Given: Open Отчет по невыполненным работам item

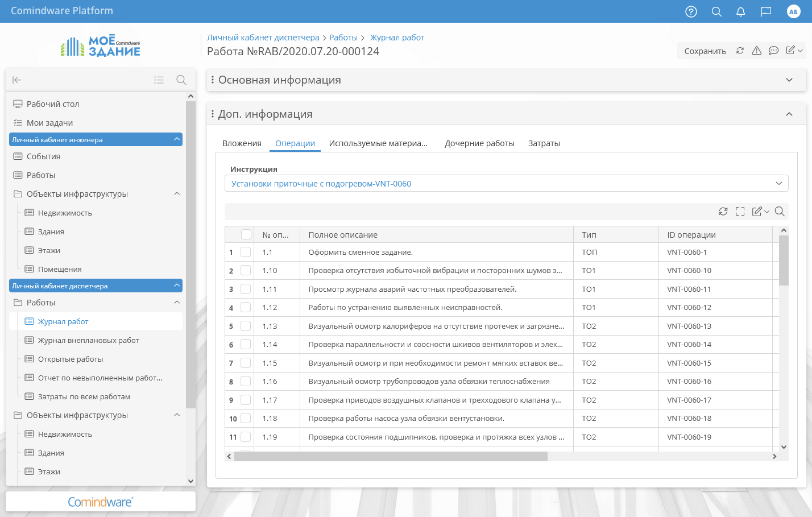Looking at the screenshot, I should coord(100,378).
